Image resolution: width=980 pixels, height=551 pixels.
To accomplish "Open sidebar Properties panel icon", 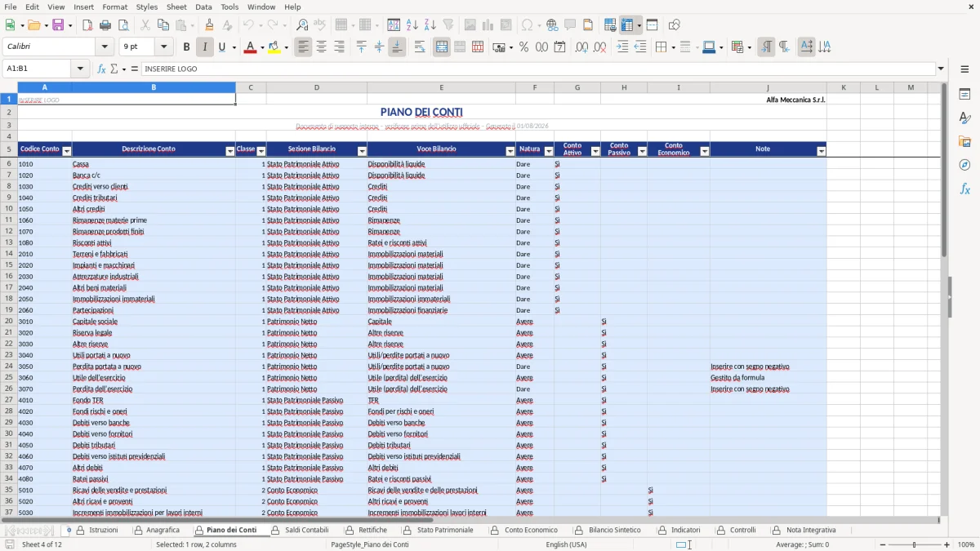I will [964, 95].
